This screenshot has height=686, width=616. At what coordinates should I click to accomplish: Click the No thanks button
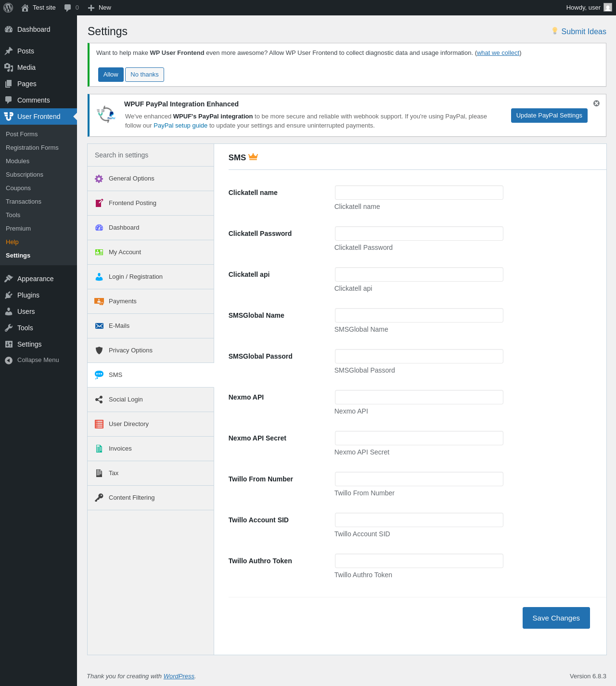tap(144, 75)
